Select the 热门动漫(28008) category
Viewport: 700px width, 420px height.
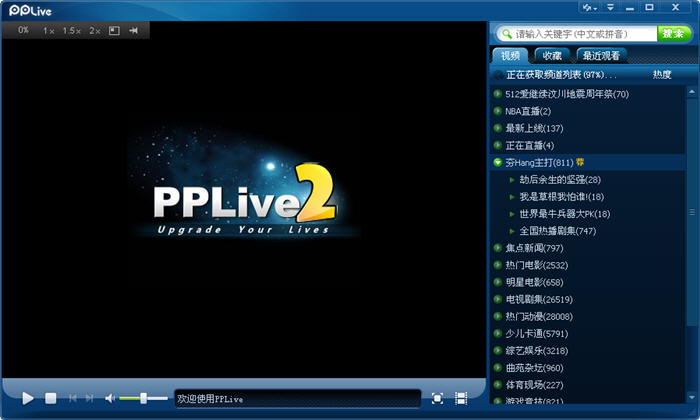click(x=539, y=317)
